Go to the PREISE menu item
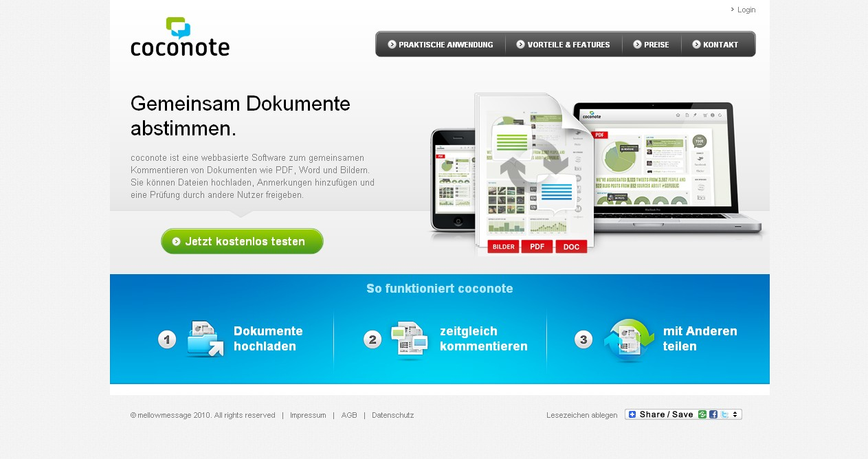 pyautogui.click(x=652, y=44)
